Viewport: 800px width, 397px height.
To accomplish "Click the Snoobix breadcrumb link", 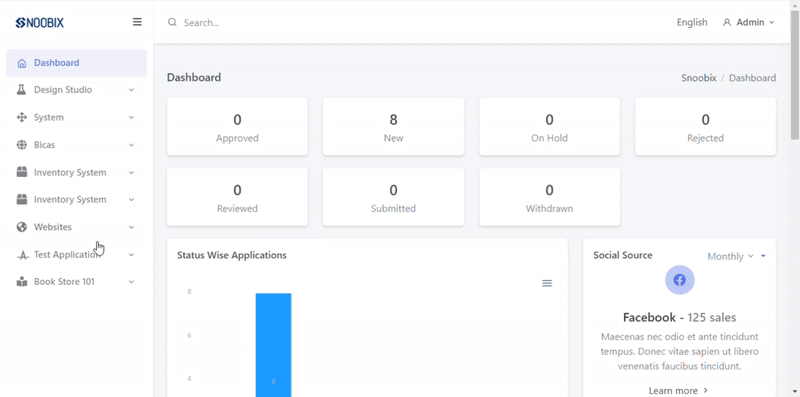I will tap(699, 78).
